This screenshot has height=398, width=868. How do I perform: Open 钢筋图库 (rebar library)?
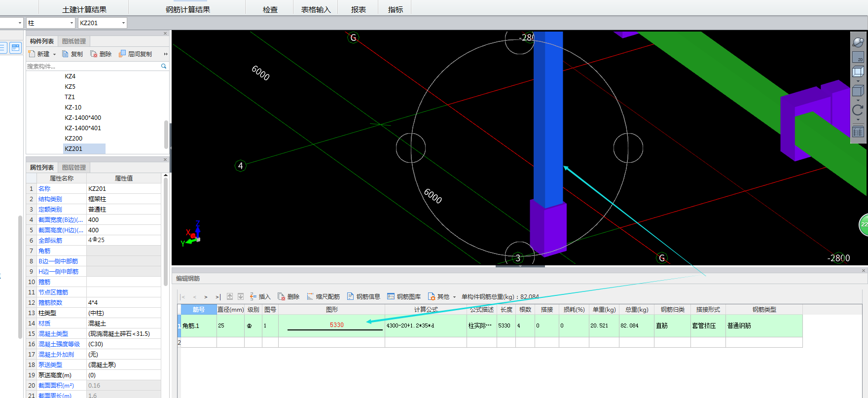404,296
